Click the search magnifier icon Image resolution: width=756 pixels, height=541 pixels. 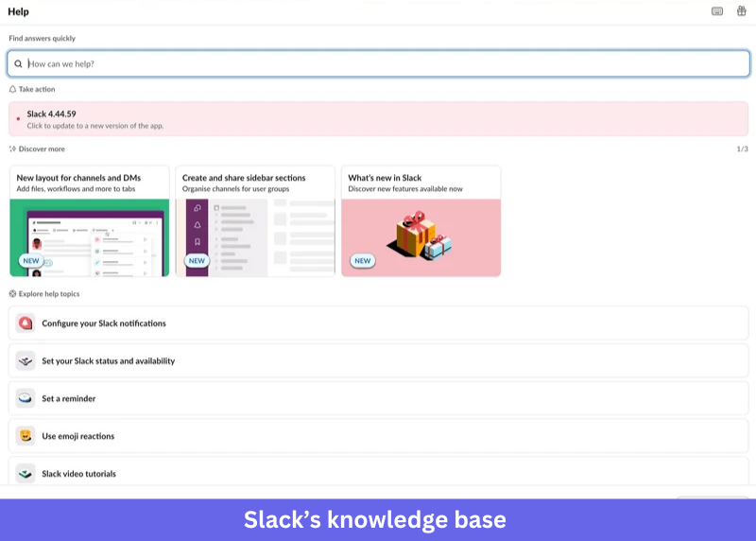(18, 63)
